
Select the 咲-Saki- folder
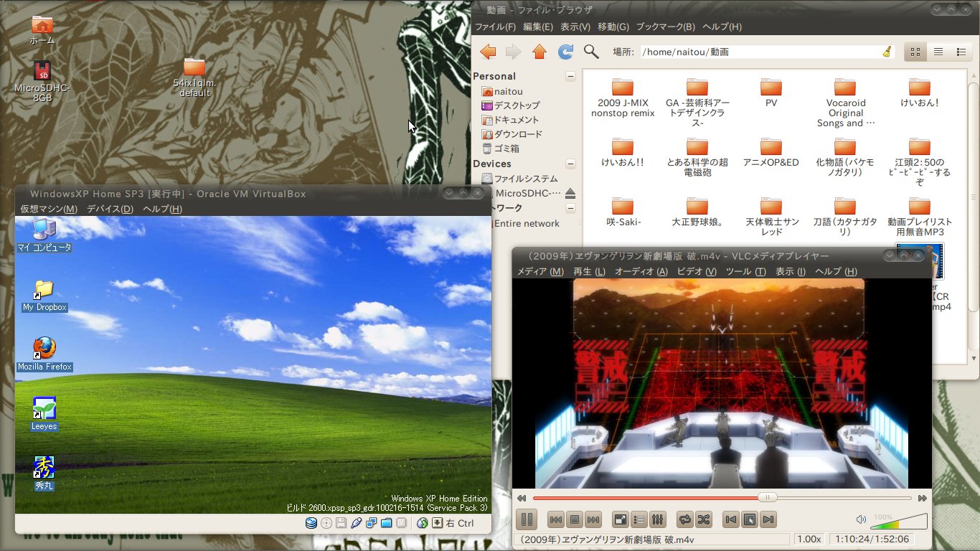click(x=623, y=213)
